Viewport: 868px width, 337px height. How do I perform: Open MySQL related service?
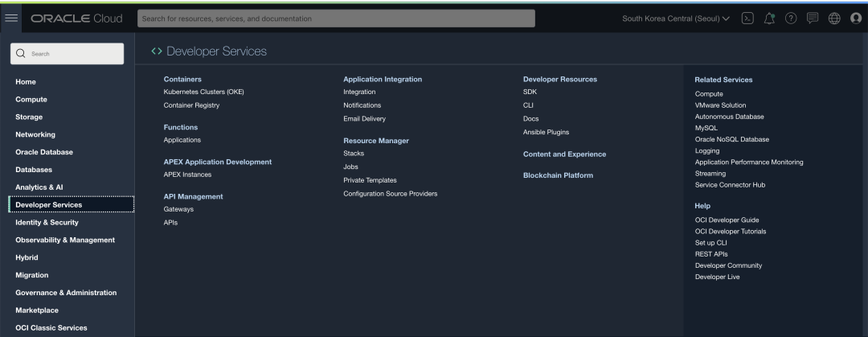(x=706, y=128)
